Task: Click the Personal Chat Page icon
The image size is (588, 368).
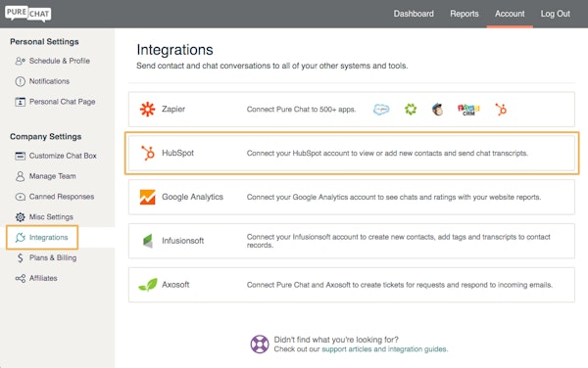Action: click(x=20, y=102)
